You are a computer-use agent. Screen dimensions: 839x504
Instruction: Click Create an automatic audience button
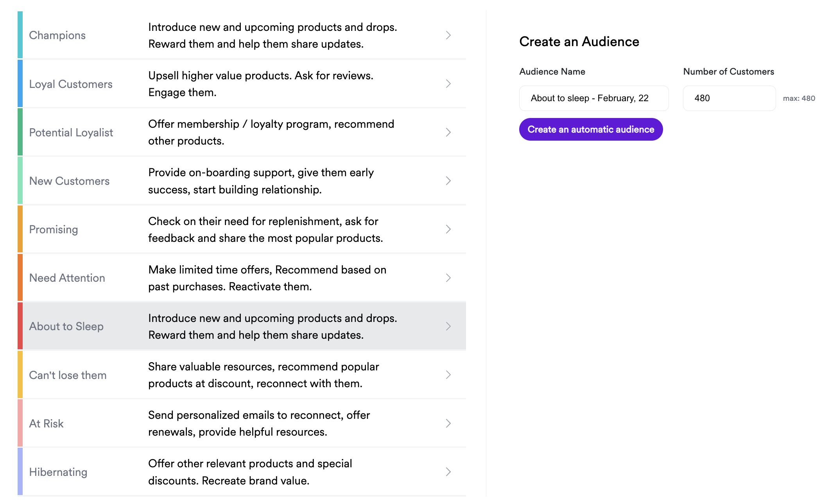click(x=591, y=129)
